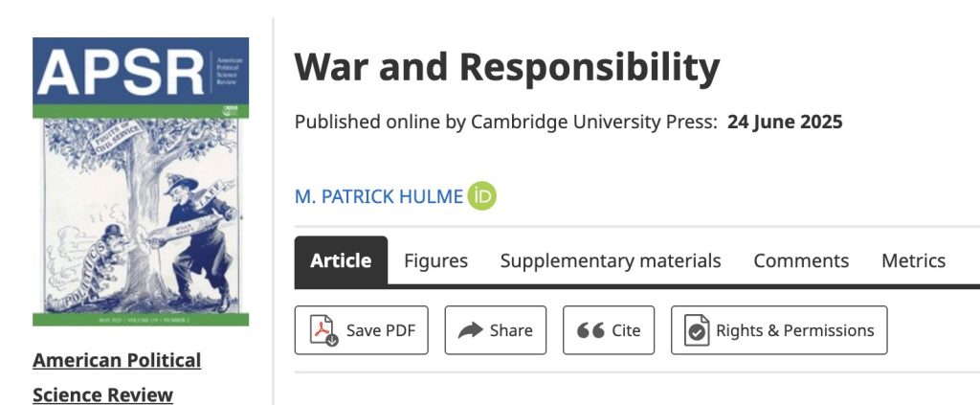Click the quotation mark Cite icon

590,330
